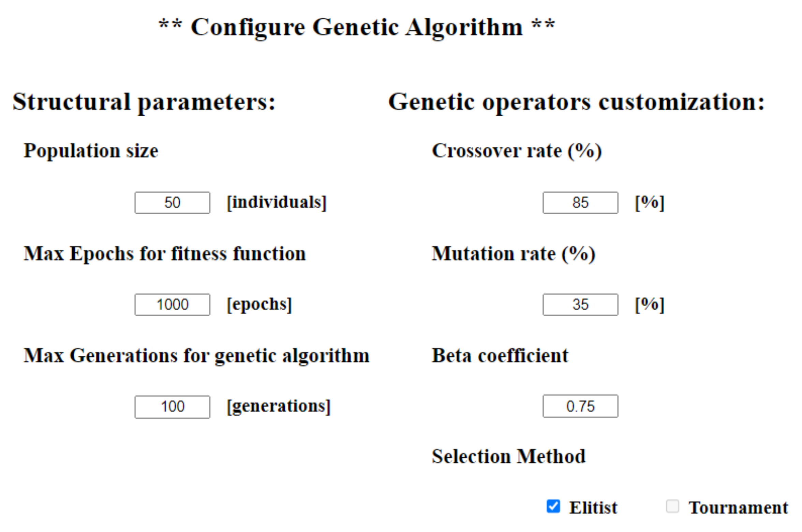
Task: Click the [individuals] unit label
Action: (x=277, y=202)
